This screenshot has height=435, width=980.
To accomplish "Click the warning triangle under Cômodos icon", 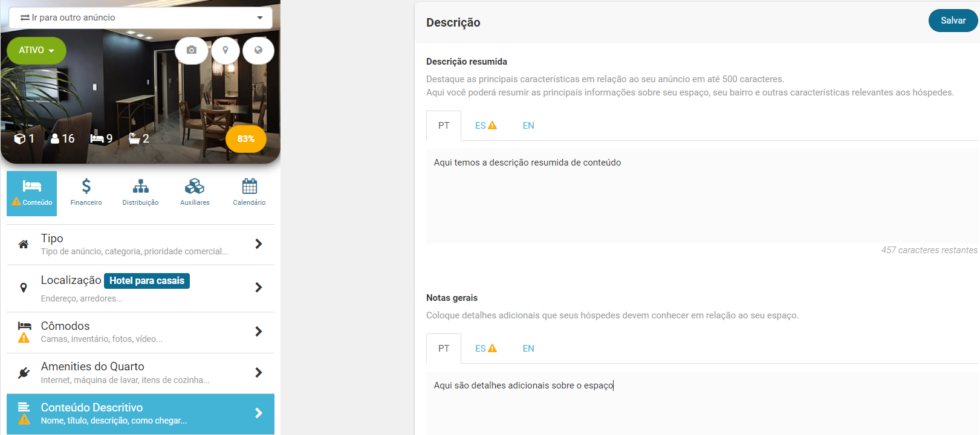I will 24,338.
